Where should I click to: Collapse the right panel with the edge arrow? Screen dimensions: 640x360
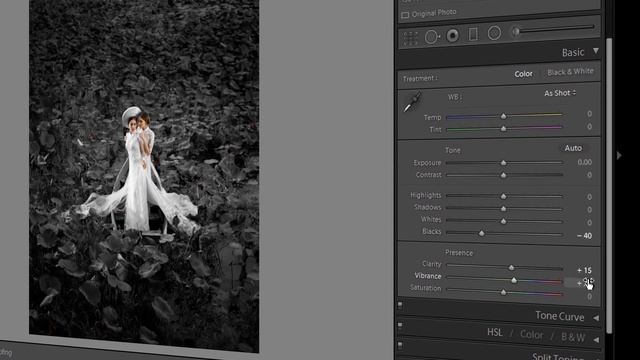coord(619,156)
